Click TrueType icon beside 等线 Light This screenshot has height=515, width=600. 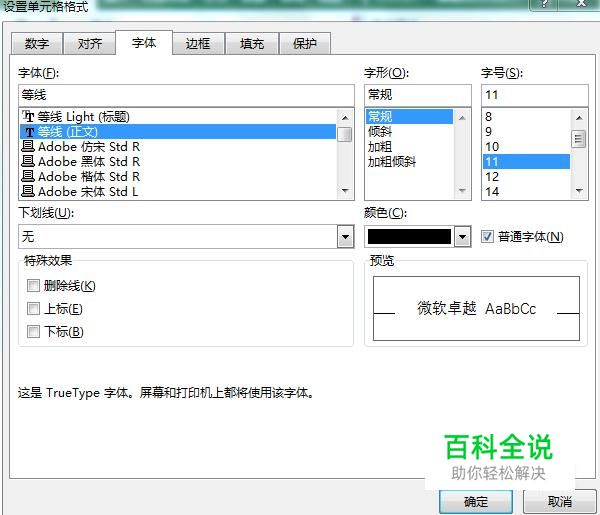tap(28, 116)
